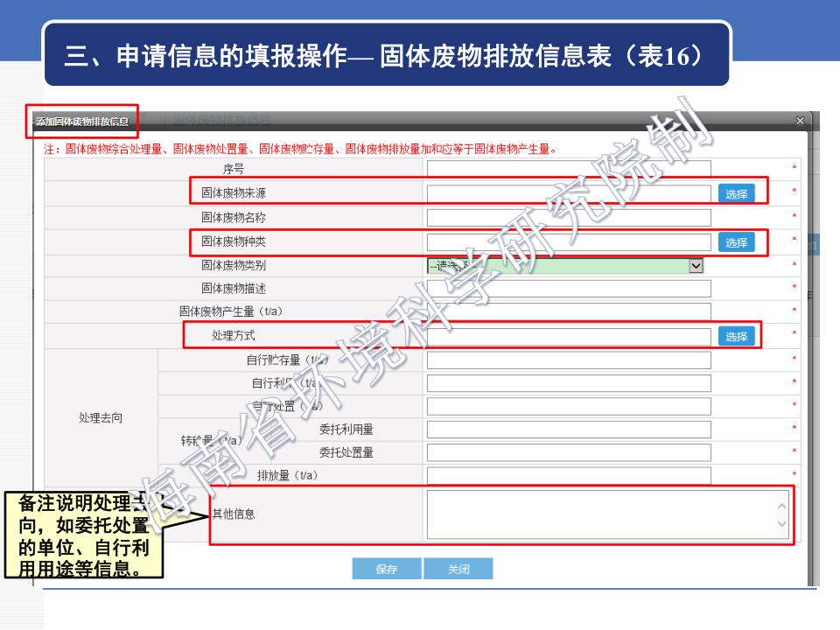
Task: Click the 固体废物产生量（t/a） label
Action: [x=231, y=311]
